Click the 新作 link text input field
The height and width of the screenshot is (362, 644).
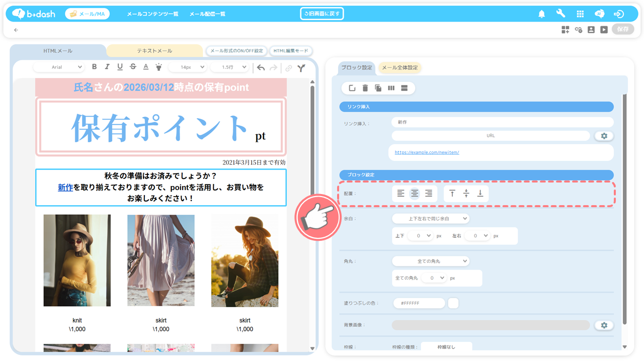[502, 122]
